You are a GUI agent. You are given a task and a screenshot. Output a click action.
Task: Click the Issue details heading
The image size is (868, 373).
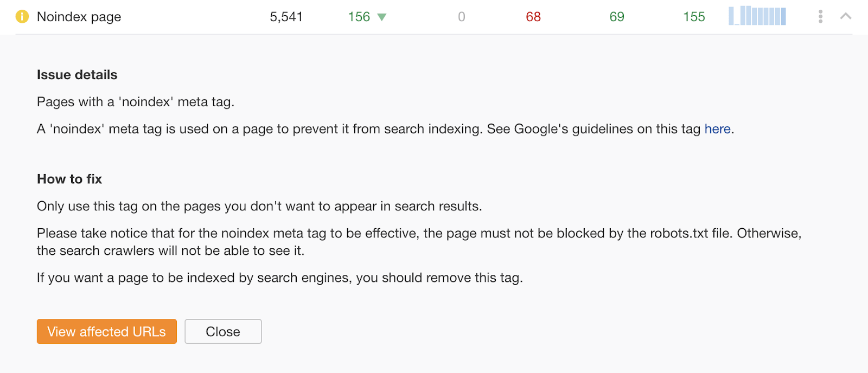76,75
